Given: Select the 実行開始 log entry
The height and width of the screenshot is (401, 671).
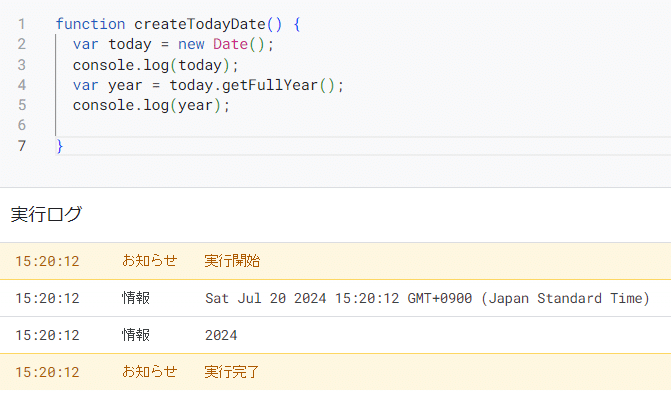Looking at the screenshot, I should tap(336, 261).
